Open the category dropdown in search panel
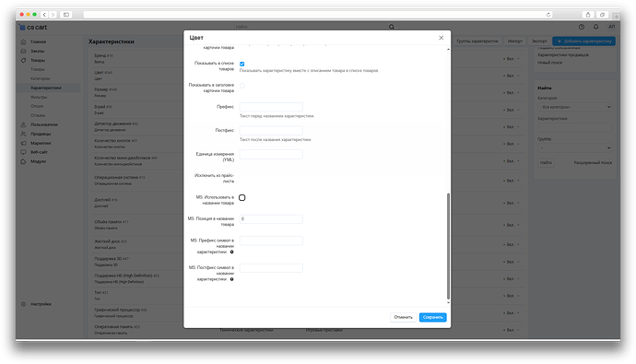The height and width of the screenshot is (364, 636). click(x=575, y=107)
